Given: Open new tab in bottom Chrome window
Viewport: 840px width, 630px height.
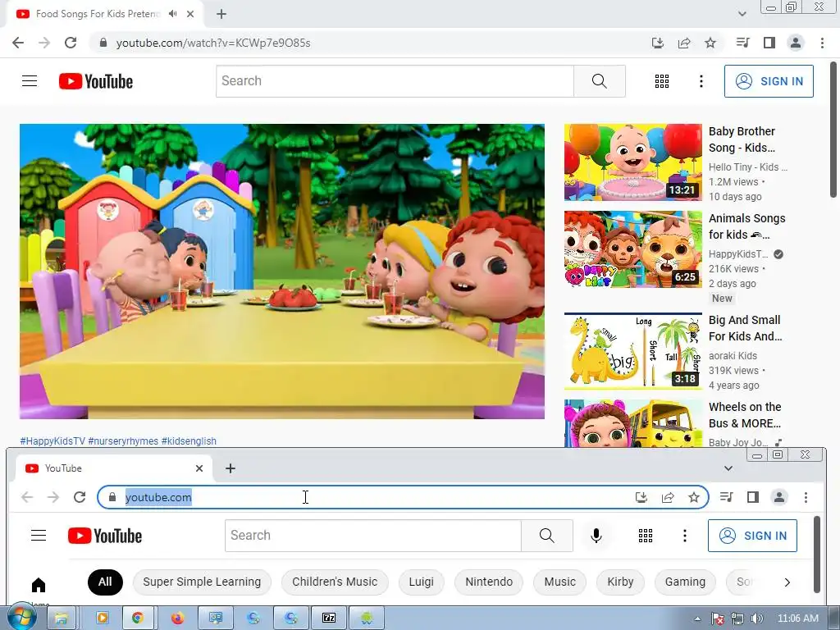Looking at the screenshot, I should pos(231,468).
